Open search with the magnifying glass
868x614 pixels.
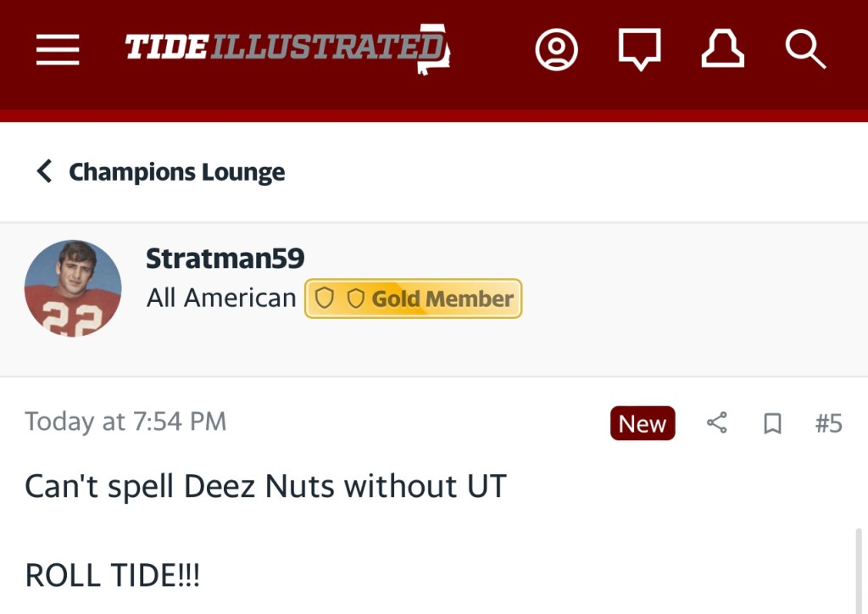(804, 50)
